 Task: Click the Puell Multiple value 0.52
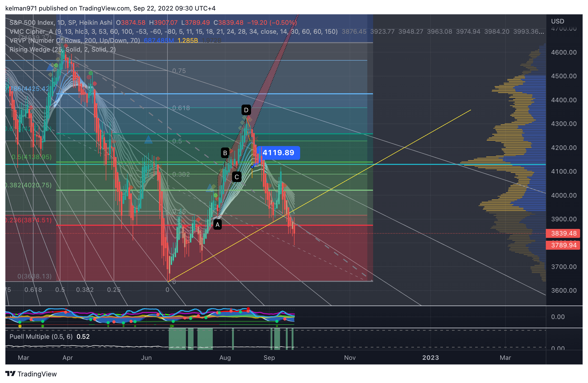83,337
